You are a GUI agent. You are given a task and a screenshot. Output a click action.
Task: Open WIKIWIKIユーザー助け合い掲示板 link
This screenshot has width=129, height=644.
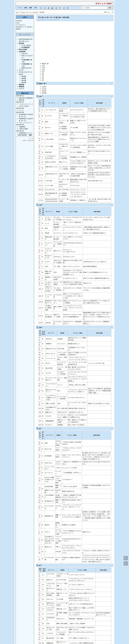click(x=24, y=28)
